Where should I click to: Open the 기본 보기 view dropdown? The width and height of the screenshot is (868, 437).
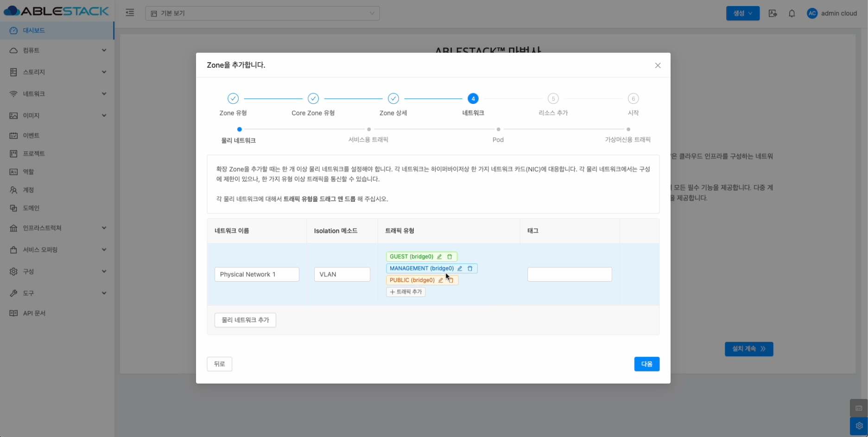tap(262, 13)
